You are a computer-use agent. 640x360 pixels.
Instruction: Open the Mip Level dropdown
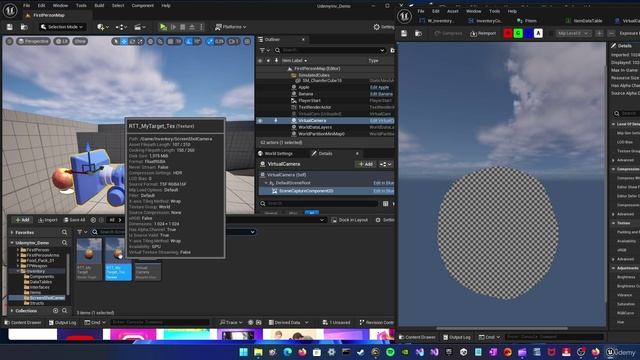click(573, 33)
